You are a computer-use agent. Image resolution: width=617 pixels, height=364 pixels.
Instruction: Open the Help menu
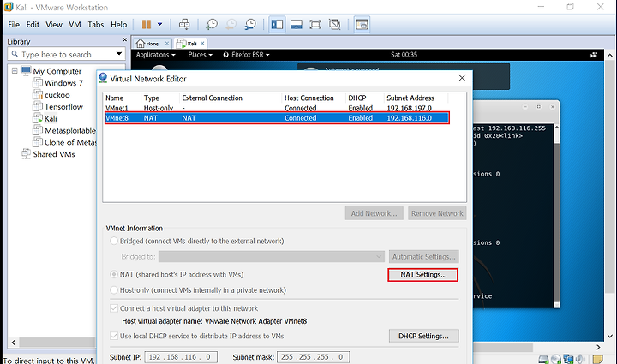coord(119,24)
